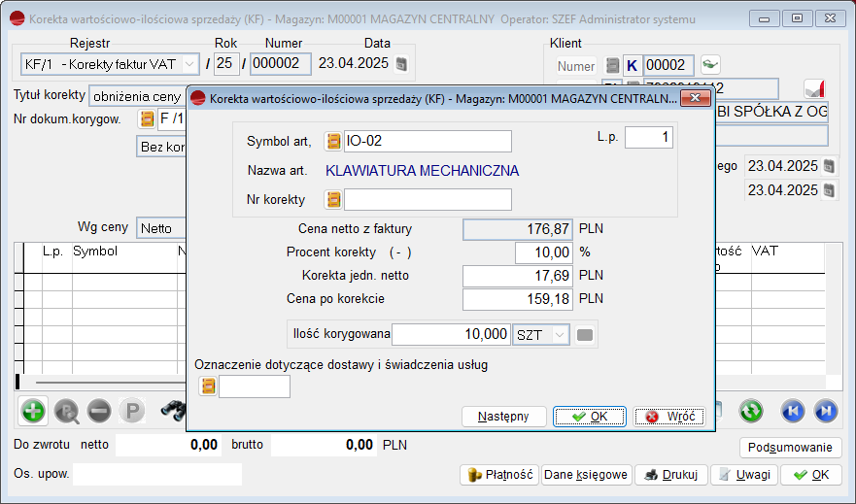The width and height of the screenshot is (856, 504).
Task: Open the Płatność payment button
Action: [x=498, y=475]
